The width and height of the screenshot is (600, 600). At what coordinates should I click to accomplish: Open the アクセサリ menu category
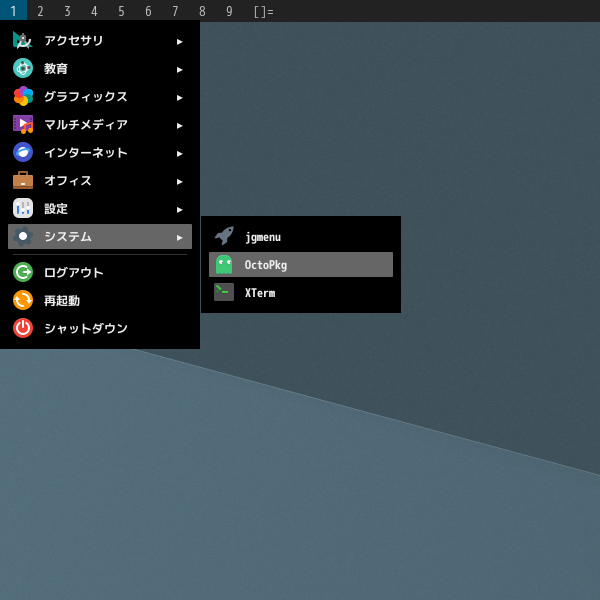coord(100,40)
